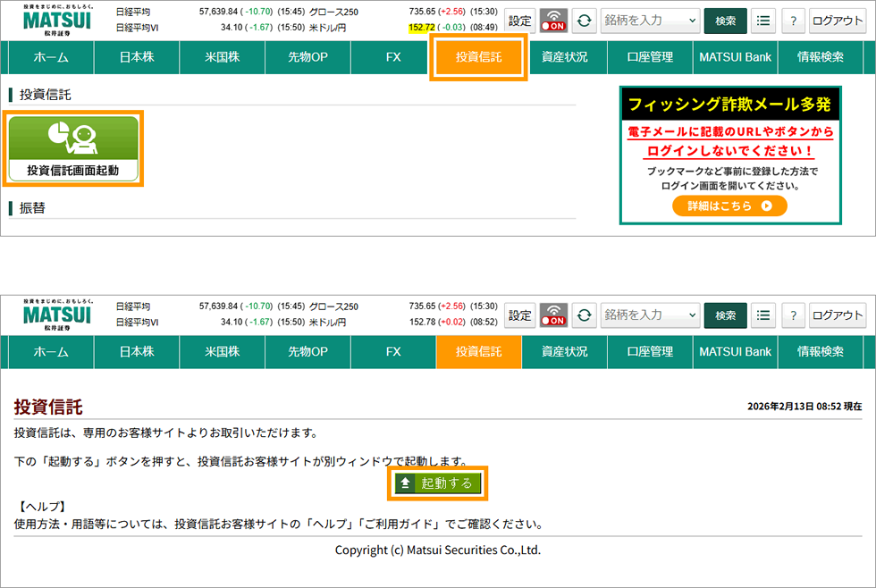
Task: Toggle the wireless ON switch in upper header
Action: click(554, 21)
